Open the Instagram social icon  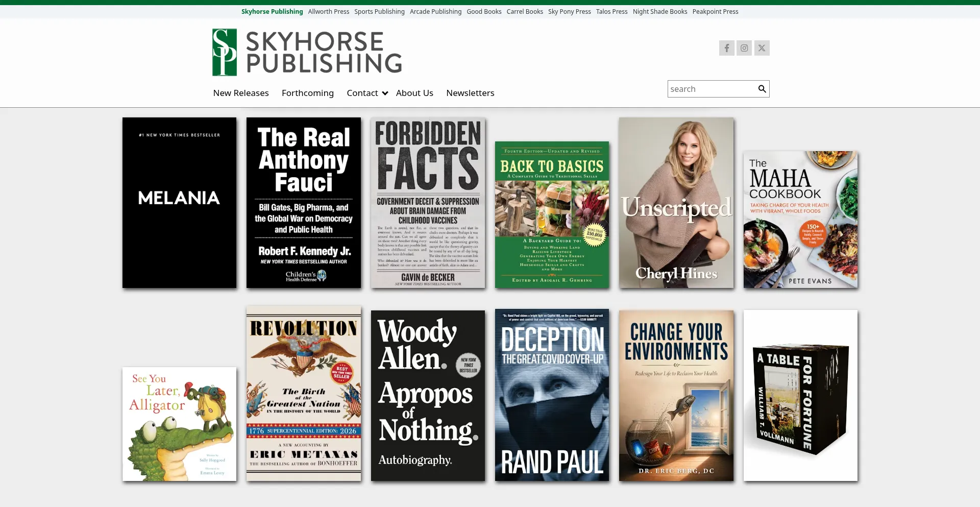[x=744, y=48]
